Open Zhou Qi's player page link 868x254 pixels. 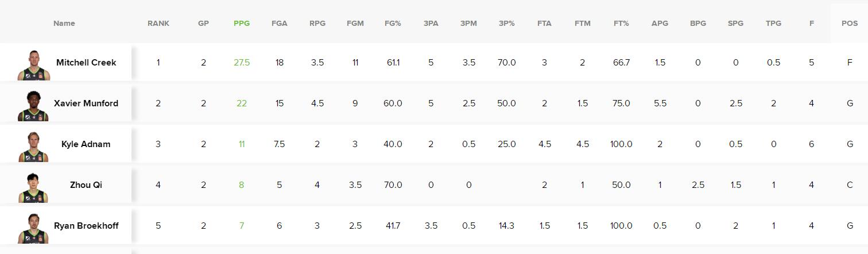[x=86, y=184]
